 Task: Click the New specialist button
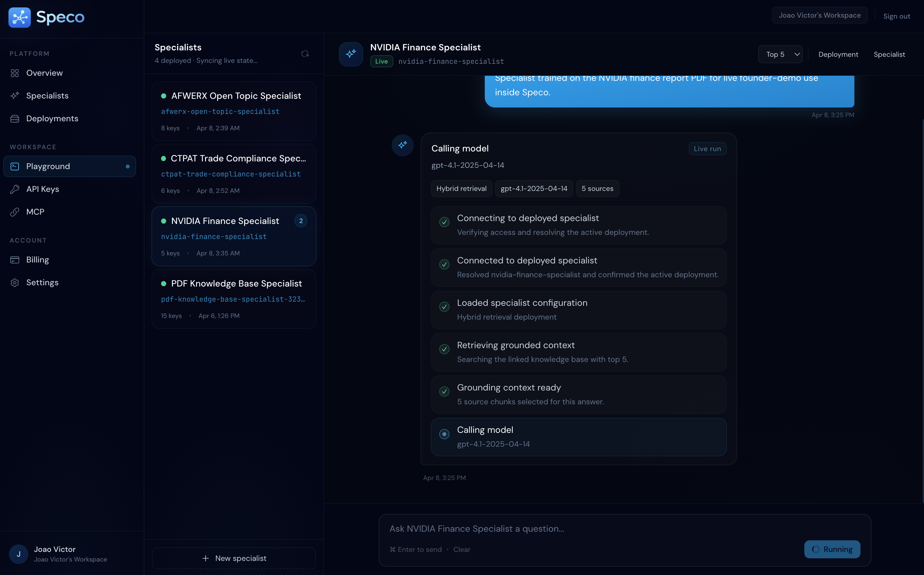click(234, 558)
